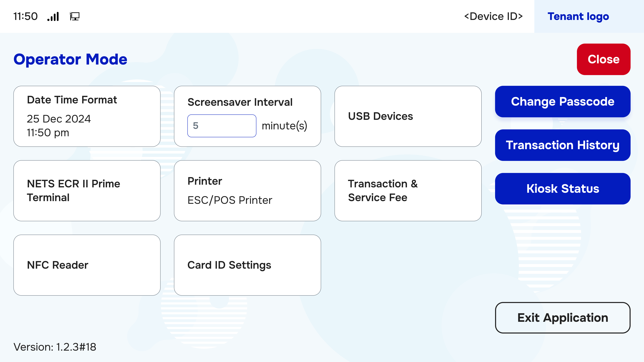Click the Tenant logo
The width and height of the screenshot is (644, 362).
(x=578, y=16)
